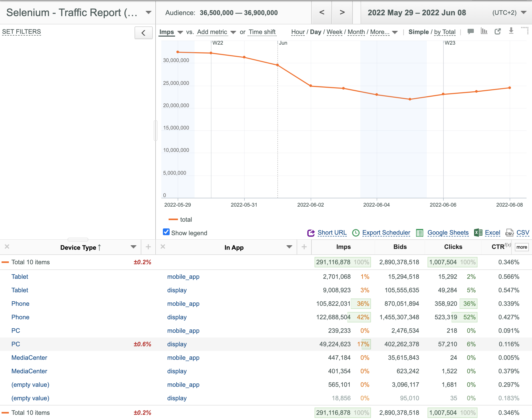Switch to bar chart view icon

click(x=484, y=31)
